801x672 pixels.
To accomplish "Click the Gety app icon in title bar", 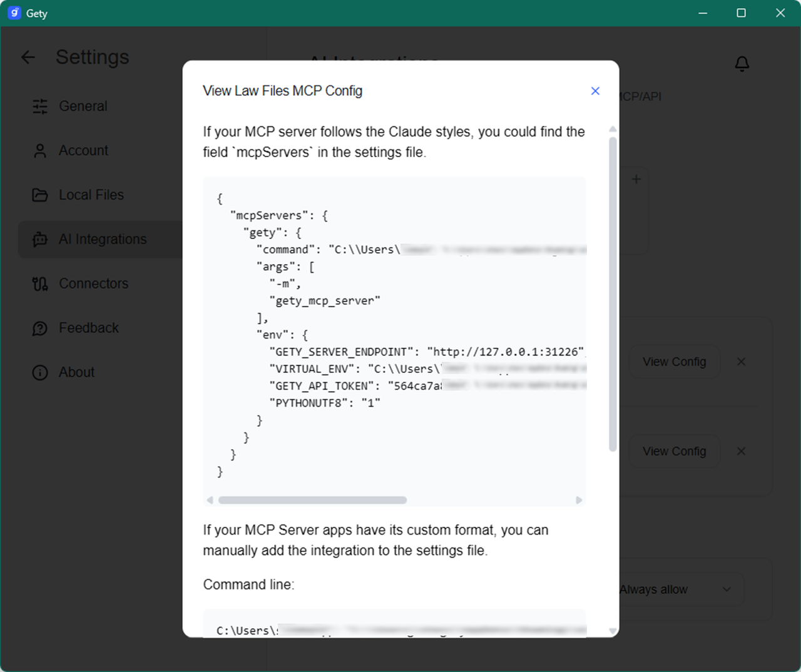I will tap(14, 13).
